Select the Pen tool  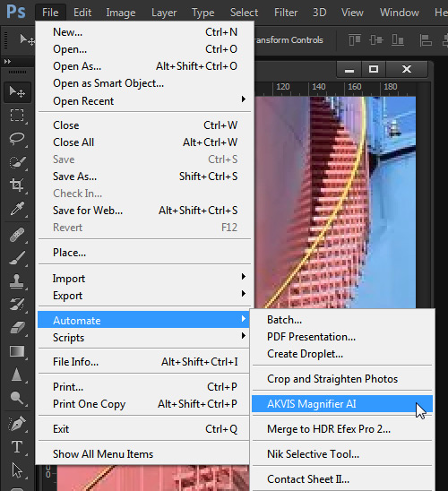point(17,424)
